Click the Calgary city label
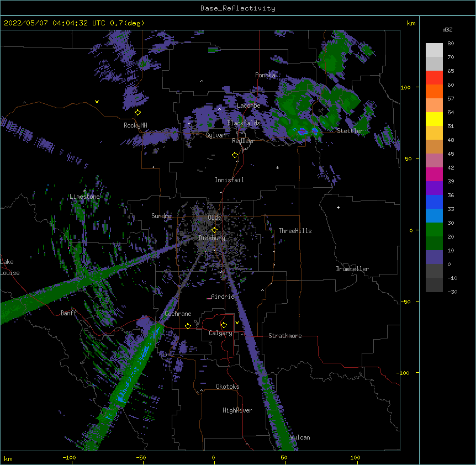Screen dimensions: 476x465 click(220, 333)
